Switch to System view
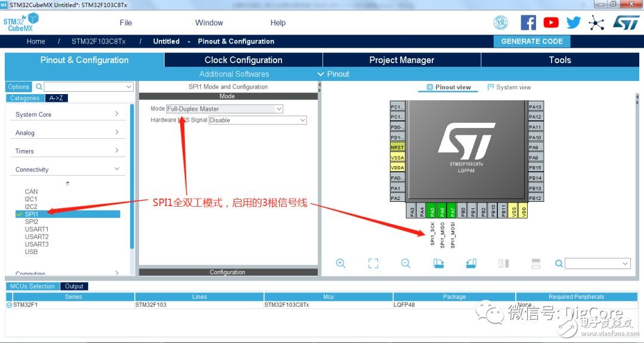Viewport: 644px width, 343px height. coord(509,87)
